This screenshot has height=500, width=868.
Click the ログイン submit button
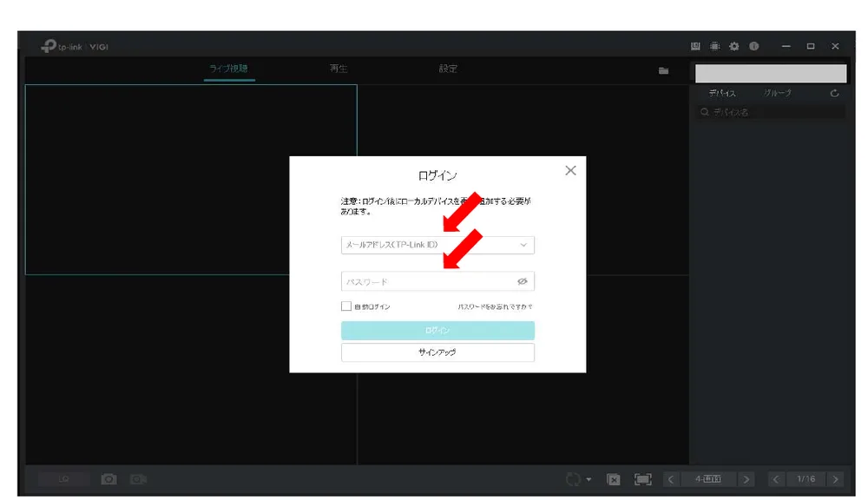437,331
